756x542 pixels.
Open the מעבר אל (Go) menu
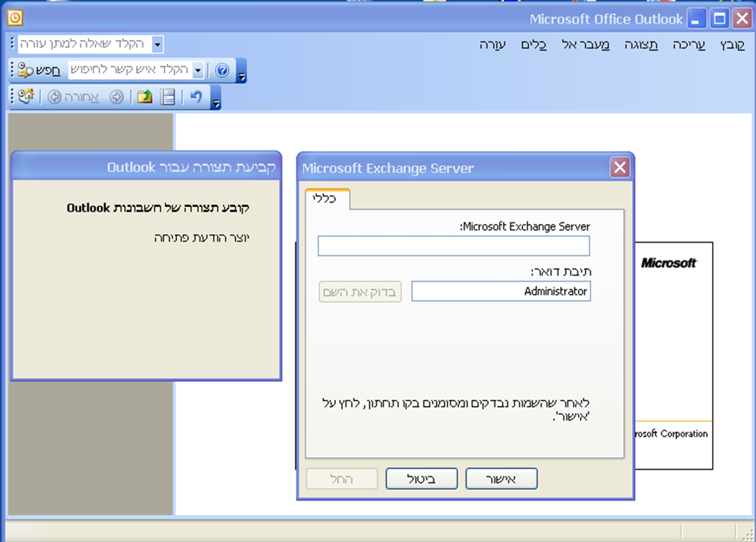(586, 45)
